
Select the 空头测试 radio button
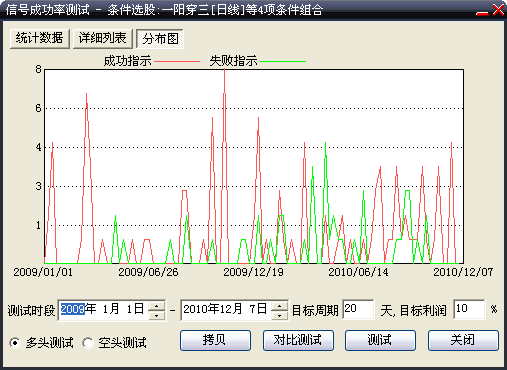tap(88, 343)
